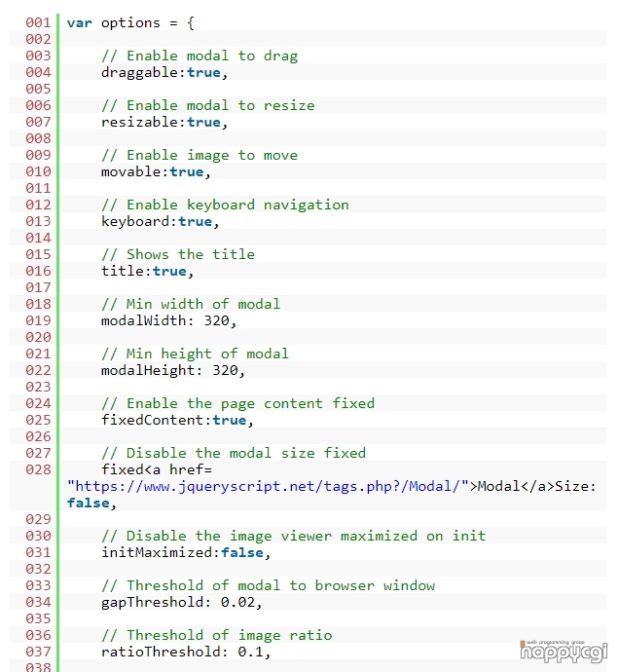Click the 'modalWidth: 320,' line

click(x=168, y=321)
